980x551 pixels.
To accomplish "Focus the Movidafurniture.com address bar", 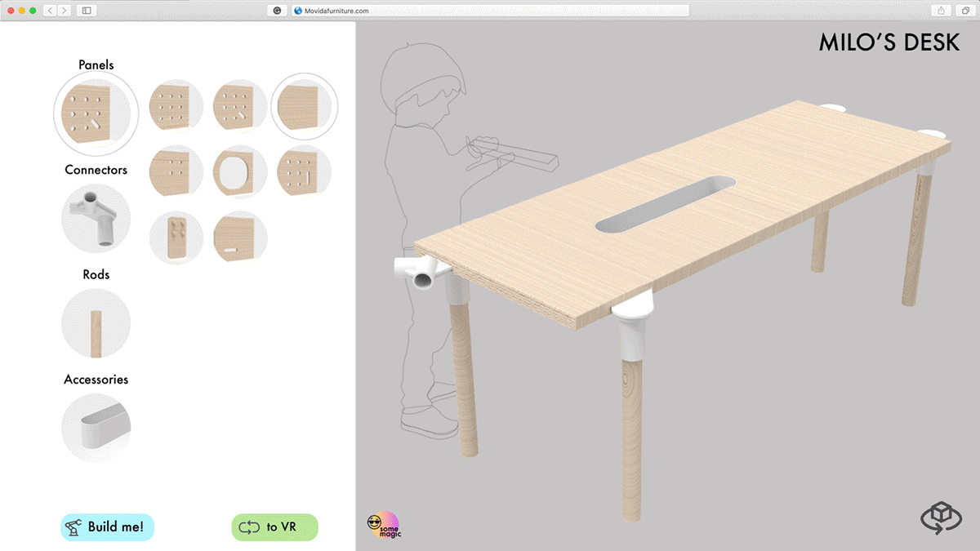I will click(489, 11).
